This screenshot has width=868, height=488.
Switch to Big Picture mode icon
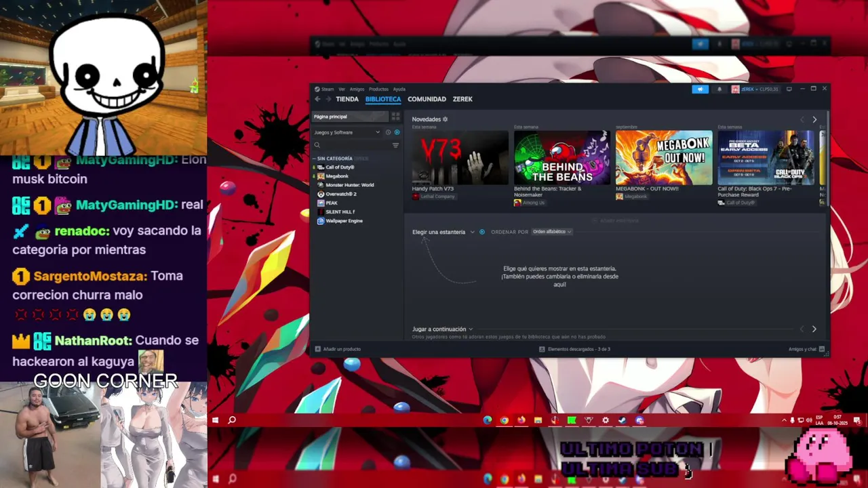pyautogui.click(x=789, y=89)
